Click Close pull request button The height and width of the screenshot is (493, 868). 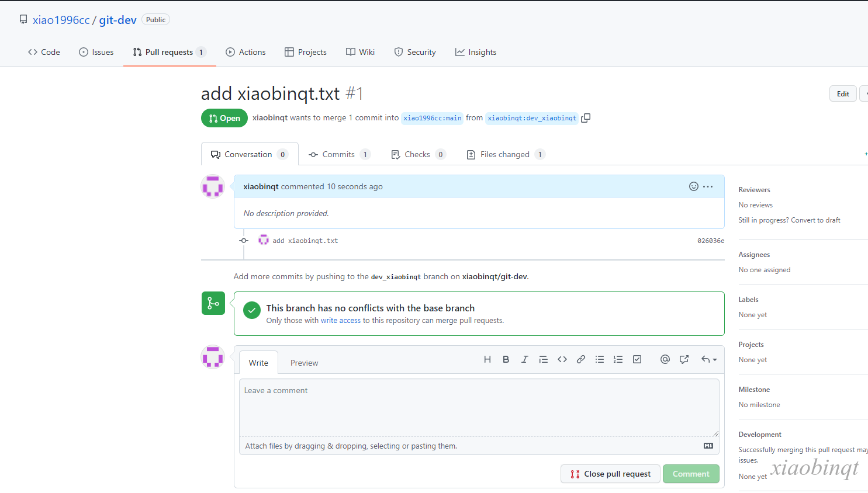tap(610, 474)
